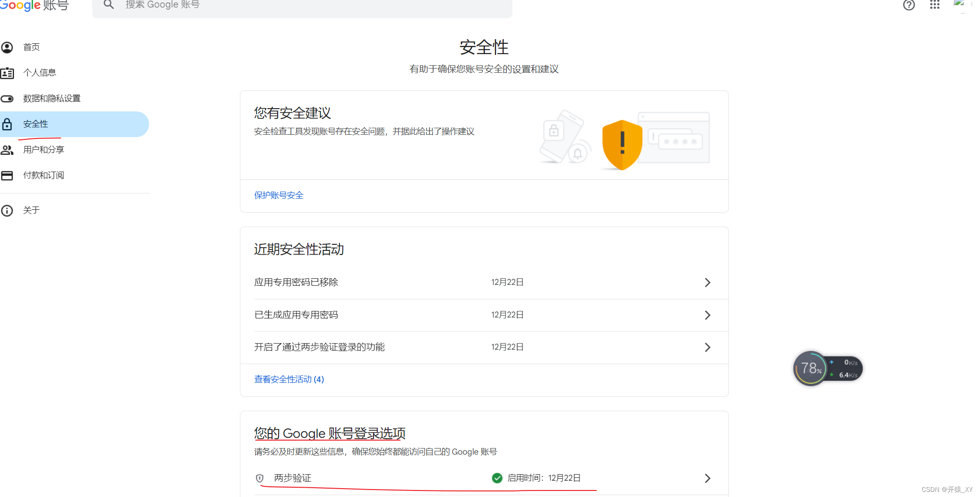Expand chevron for 开启了通过两步验证登录的功能
This screenshot has width=980, height=497.
708,347
